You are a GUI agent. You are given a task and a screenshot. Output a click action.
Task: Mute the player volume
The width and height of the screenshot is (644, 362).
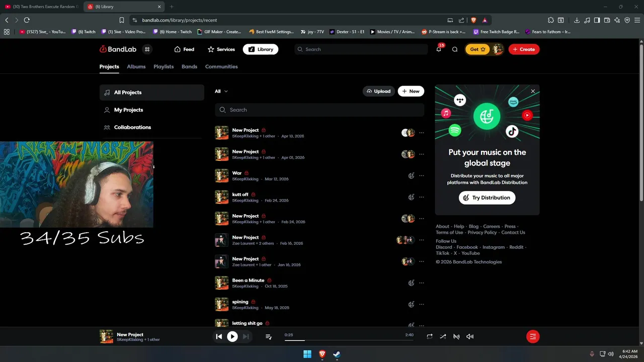pyautogui.click(x=470, y=336)
